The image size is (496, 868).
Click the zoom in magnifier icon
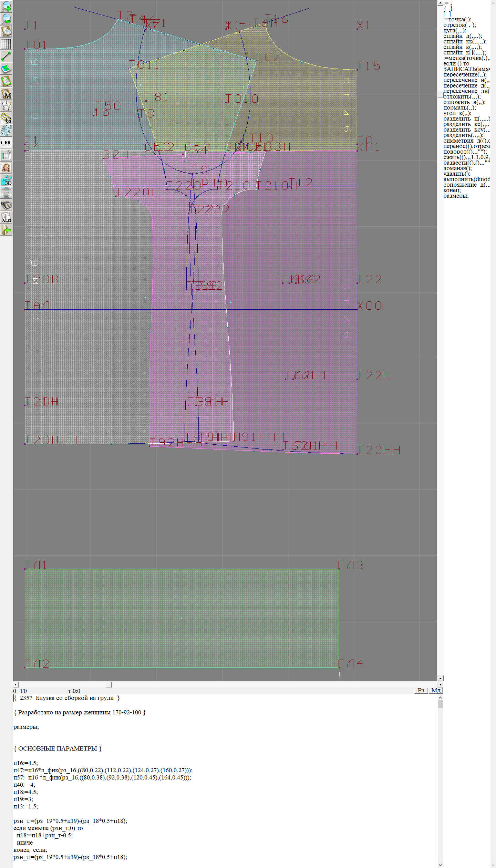pyautogui.click(x=6, y=6)
